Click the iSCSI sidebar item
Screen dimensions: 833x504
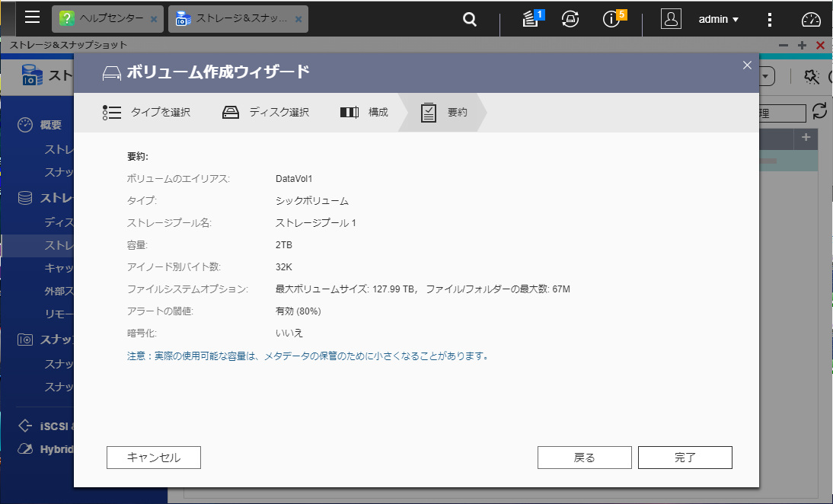coord(46,426)
